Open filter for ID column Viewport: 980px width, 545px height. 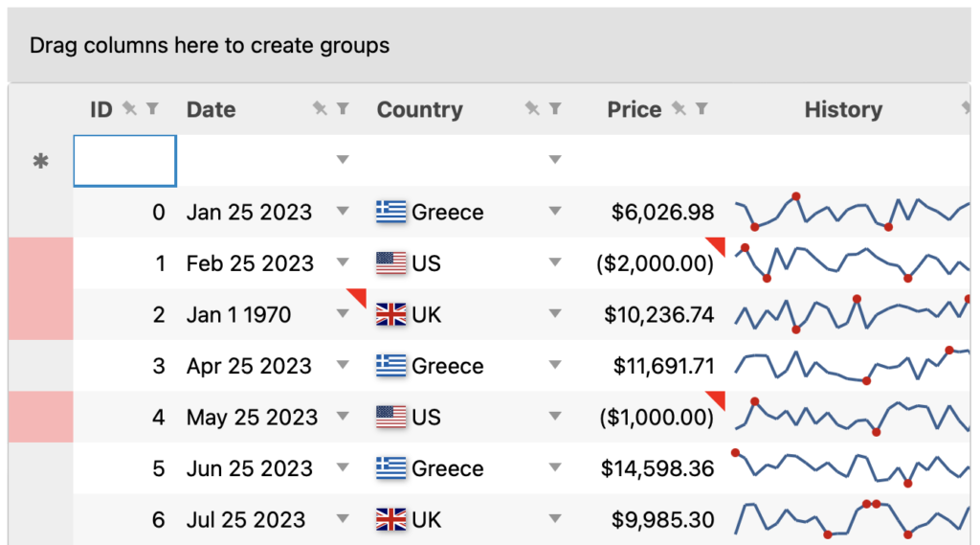pos(152,109)
